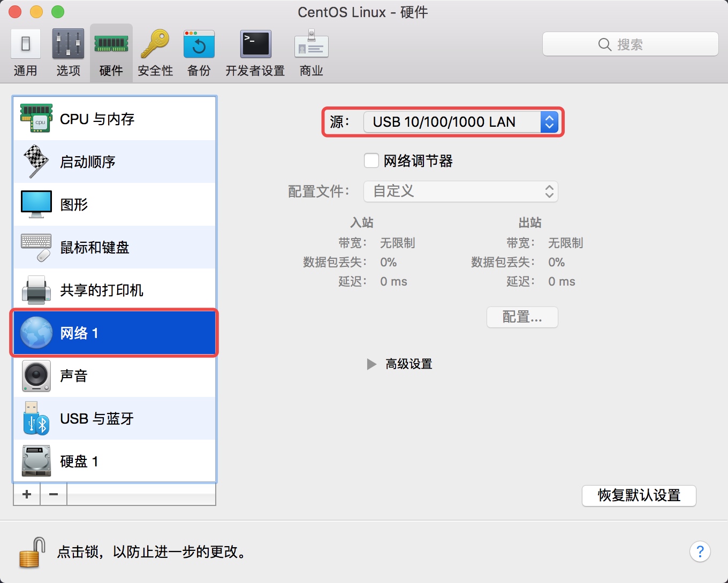The width and height of the screenshot is (728, 583).
Task: Enable the 网络调节器 checkbox
Action: pyautogui.click(x=371, y=160)
